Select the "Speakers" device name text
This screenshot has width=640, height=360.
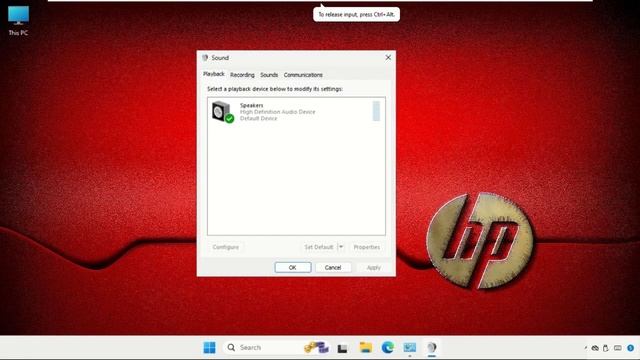[x=251, y=105]
